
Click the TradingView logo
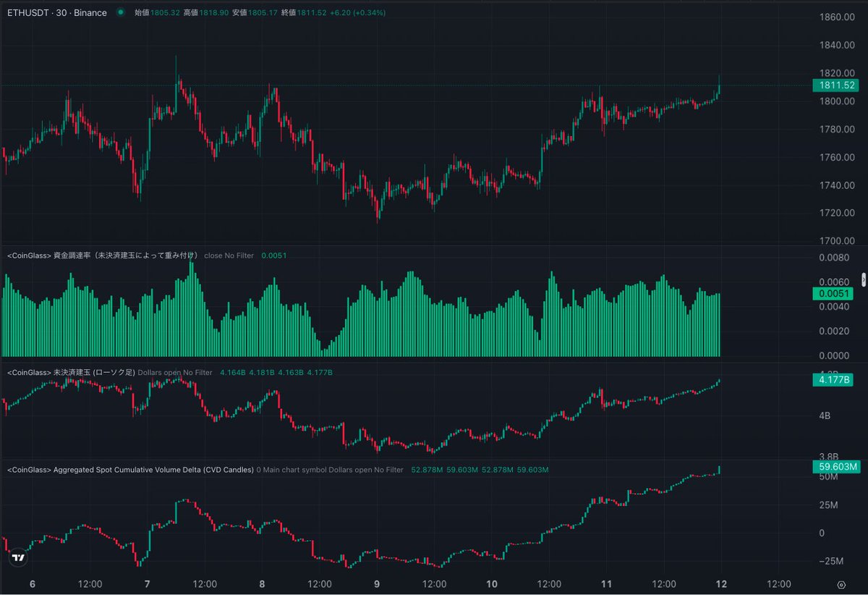tap(19, 558)
